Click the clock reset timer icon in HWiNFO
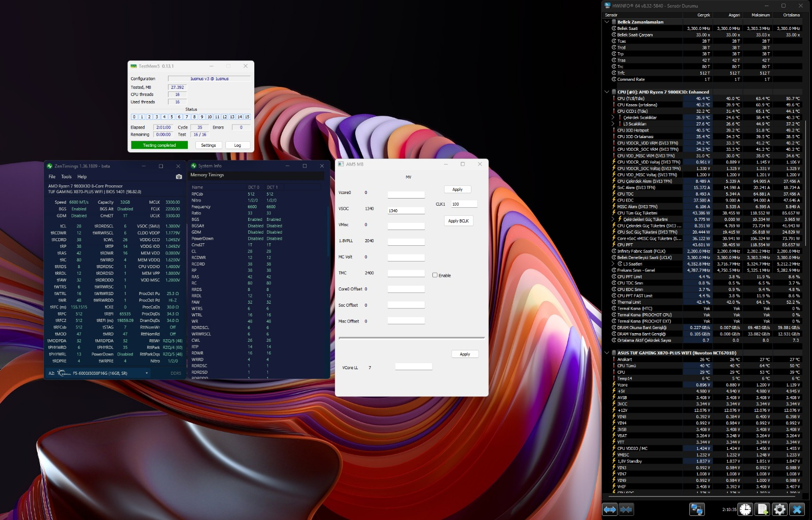The width and height of the screenshot is (812, 520). (745, 509)
